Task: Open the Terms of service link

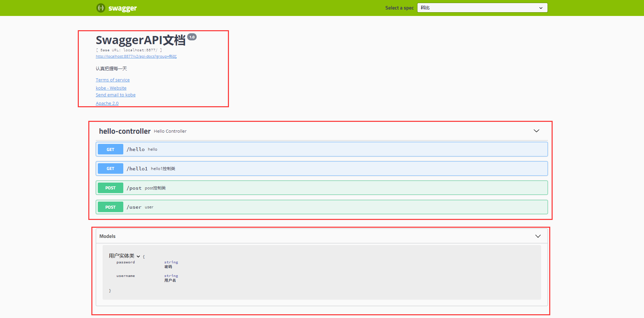Action: pyautogui.click(x=112, y=80)
